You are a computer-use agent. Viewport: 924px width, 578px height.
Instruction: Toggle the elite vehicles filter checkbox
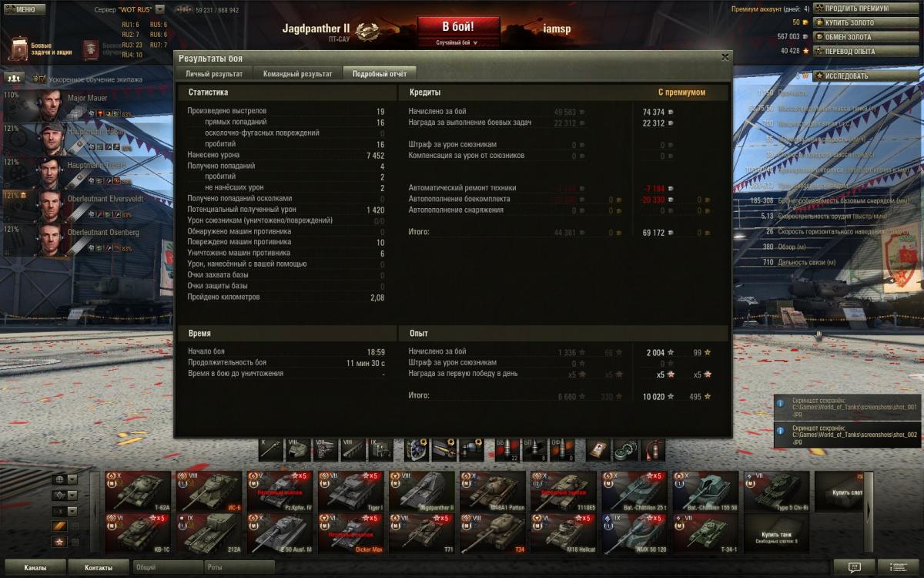[x=75, y=526]
